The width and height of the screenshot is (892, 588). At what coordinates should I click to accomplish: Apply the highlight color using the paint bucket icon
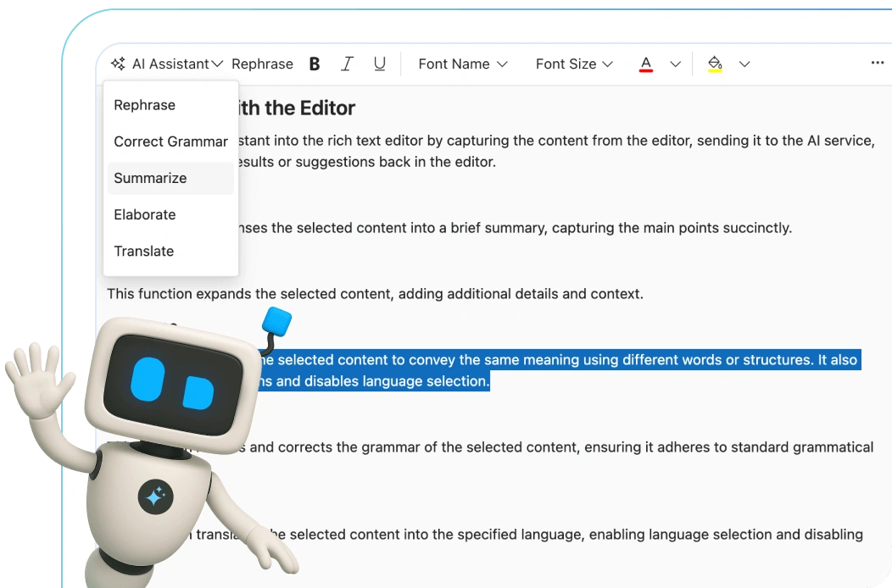click(715, 63)
